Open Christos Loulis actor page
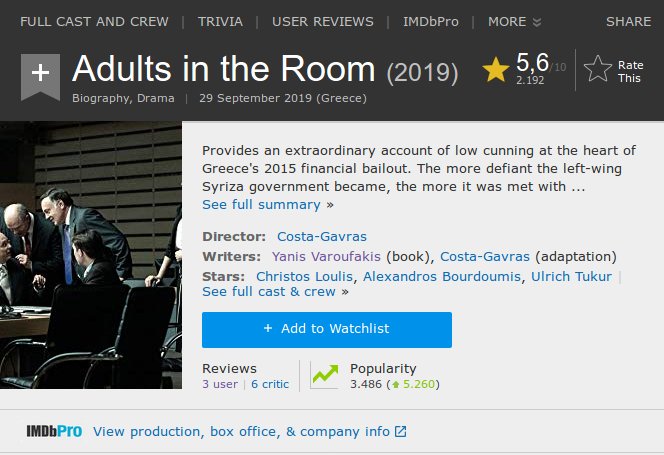 pos(305,276)
